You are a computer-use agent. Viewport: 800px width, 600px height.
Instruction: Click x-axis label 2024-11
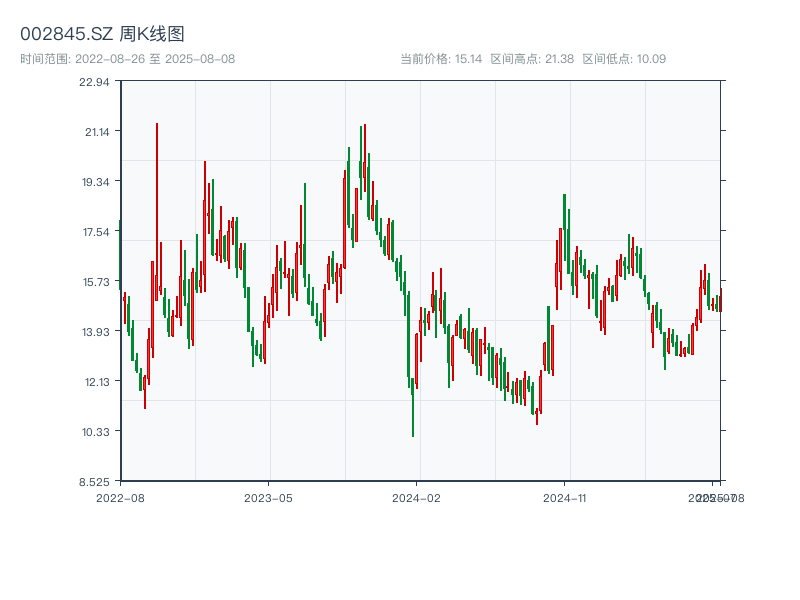(564, 498)
